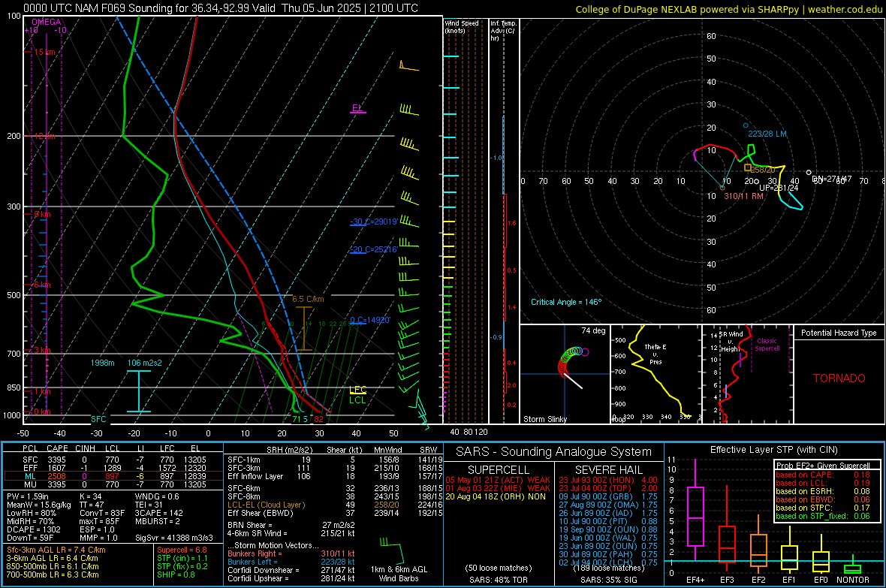Select the 23 Jul 93 00Z (HON) hail analog
This screenshot has height=588, width=886.
coord(608,481)
